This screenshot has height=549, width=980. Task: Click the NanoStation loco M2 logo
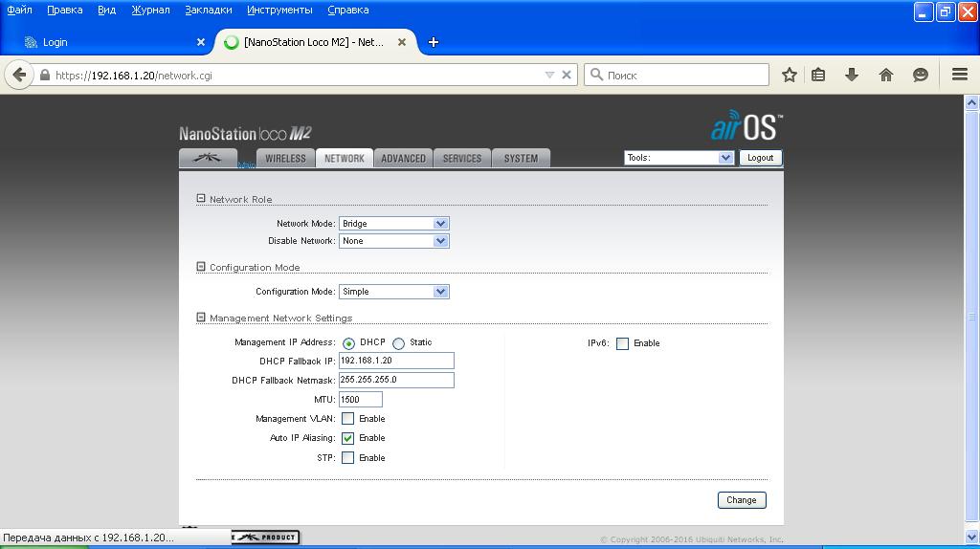[246, 133]
